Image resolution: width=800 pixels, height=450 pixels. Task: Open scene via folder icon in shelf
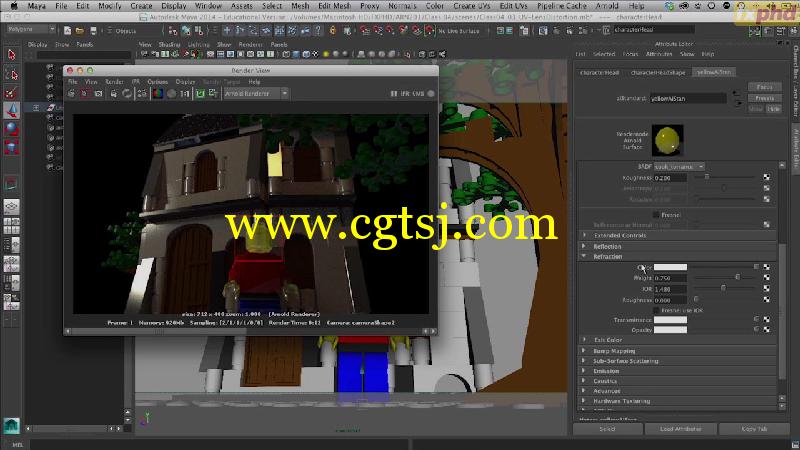80,31
